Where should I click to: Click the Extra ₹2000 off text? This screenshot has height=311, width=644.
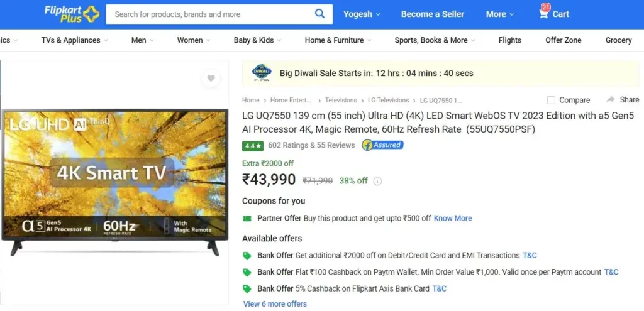[x=268, y=164]
